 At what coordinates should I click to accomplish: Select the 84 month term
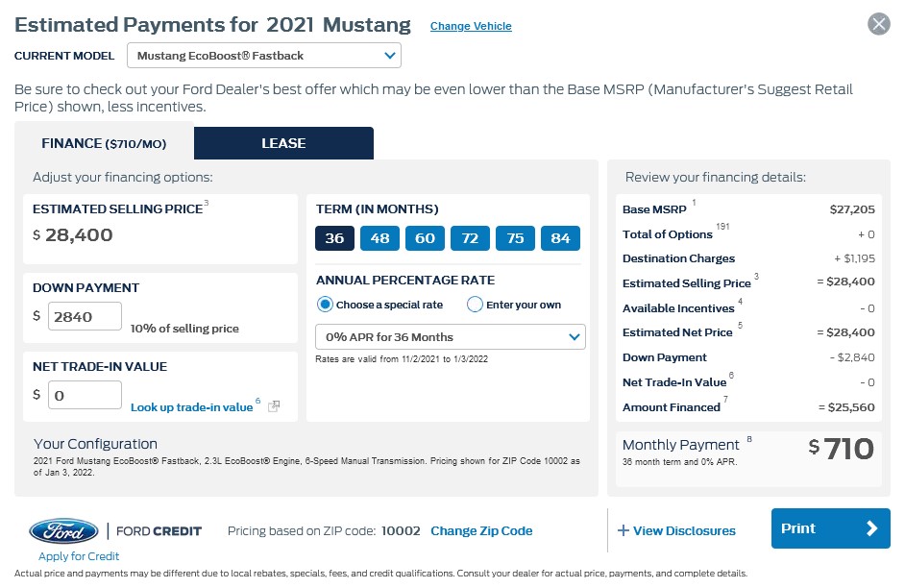point(560,238)
